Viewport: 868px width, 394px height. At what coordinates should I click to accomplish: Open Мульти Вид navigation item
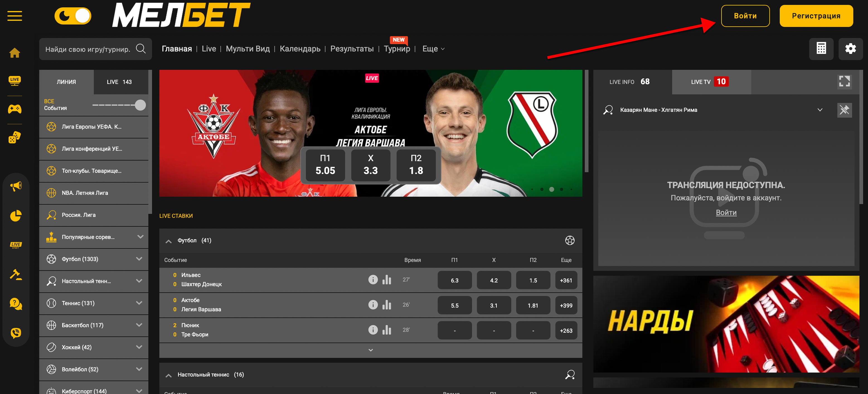pos(248,49)
